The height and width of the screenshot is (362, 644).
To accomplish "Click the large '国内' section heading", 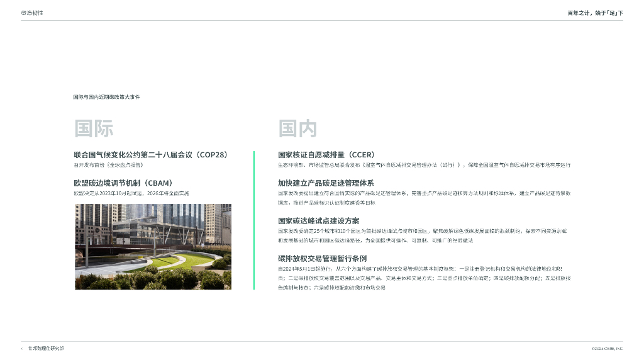I will tap(297, 129).
